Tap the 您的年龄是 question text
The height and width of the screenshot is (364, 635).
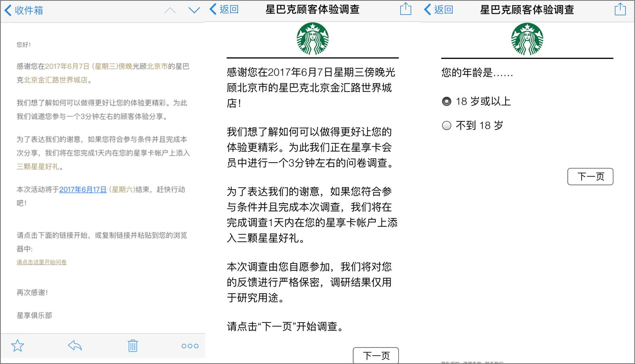[477, 73]
